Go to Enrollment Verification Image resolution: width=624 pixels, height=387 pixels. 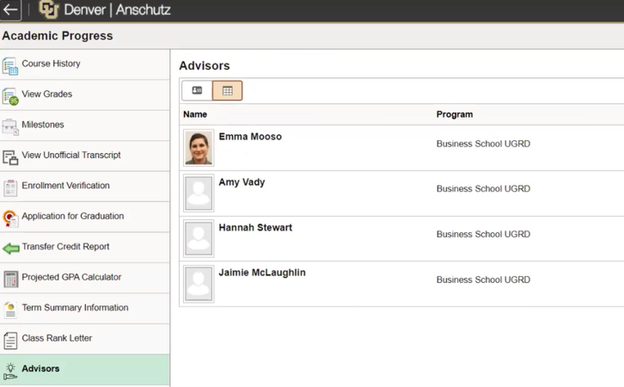pyautogui.click(x=85, y=186)
